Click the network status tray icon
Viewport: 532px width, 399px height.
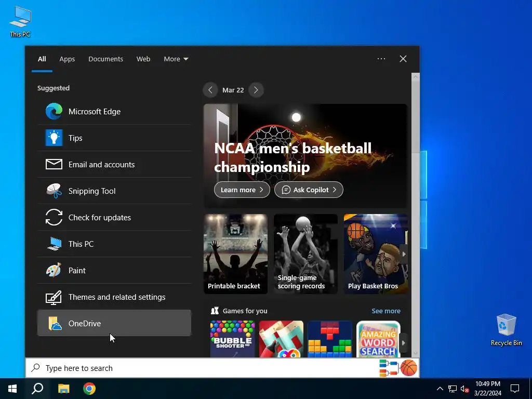tap(453, 389)
